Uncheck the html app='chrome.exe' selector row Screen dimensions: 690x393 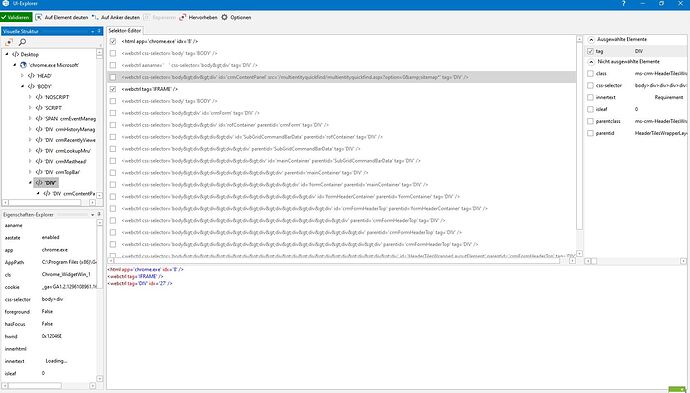[113, 41]
